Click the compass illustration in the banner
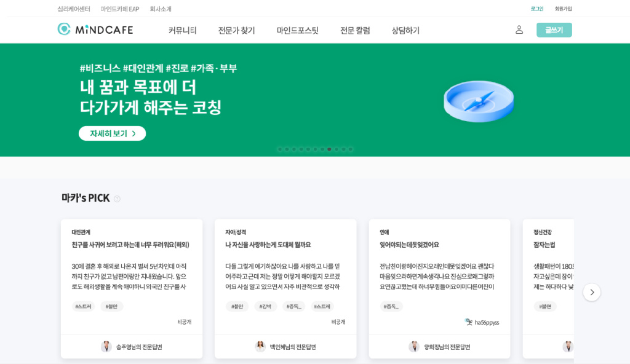This screenshot has width=630, height=364. coord(479,101)
